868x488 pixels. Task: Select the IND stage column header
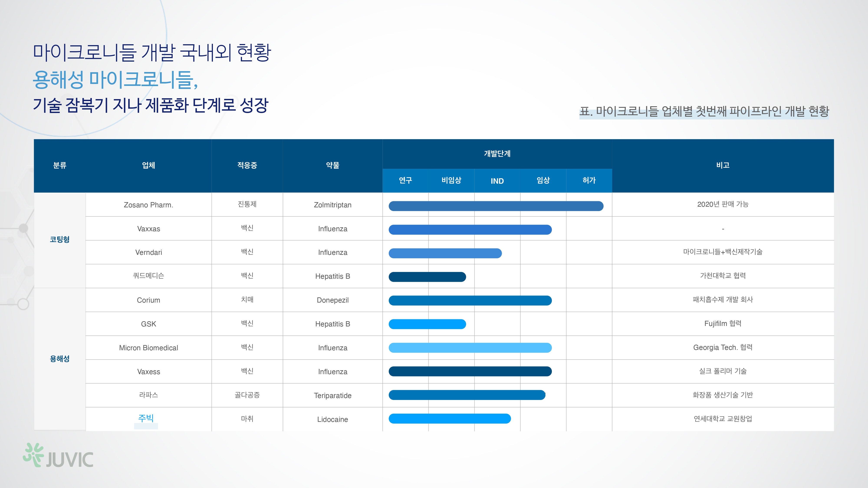point(497,181)
